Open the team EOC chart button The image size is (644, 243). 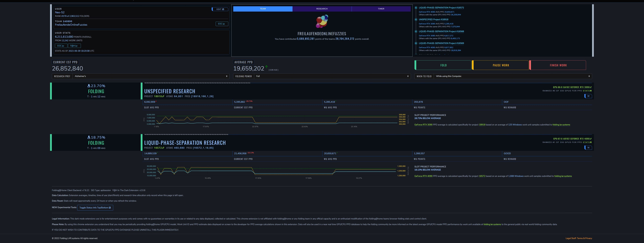[222, 24]
